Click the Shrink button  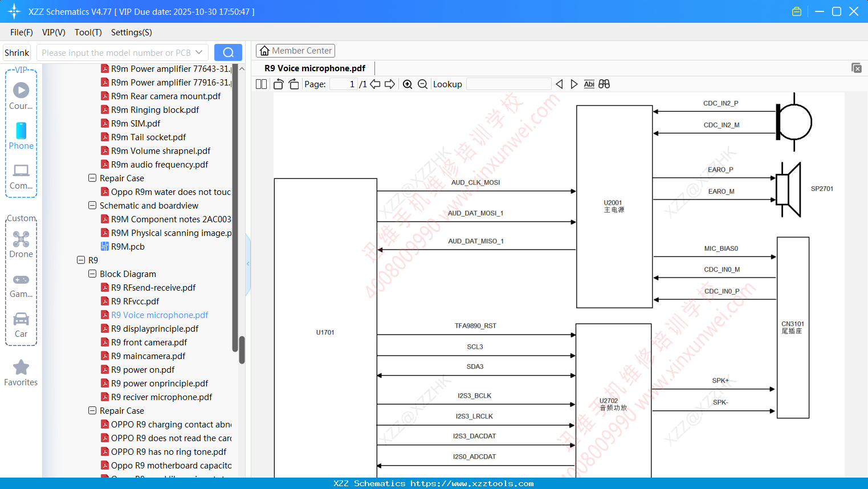[17, 52]
